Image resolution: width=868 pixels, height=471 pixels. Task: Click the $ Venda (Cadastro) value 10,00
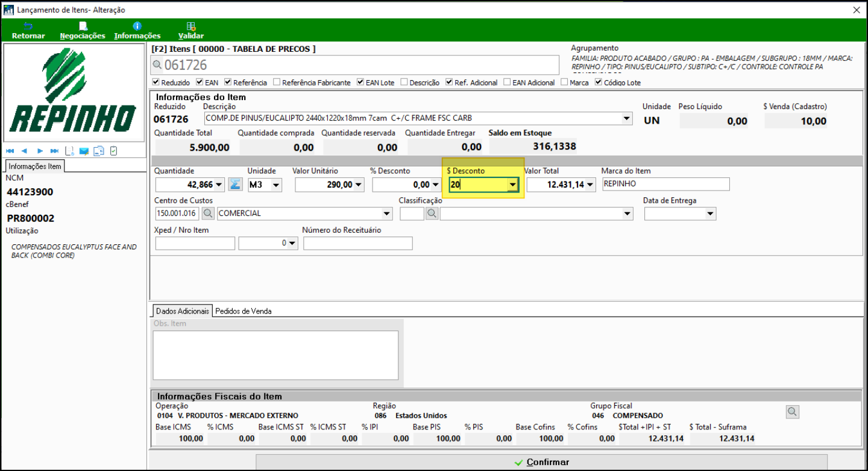click(x=813, y=121)
